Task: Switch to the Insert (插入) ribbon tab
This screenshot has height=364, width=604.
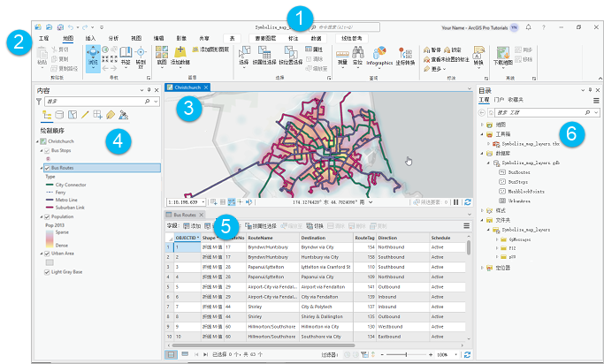Action: [x=90, y=39]
